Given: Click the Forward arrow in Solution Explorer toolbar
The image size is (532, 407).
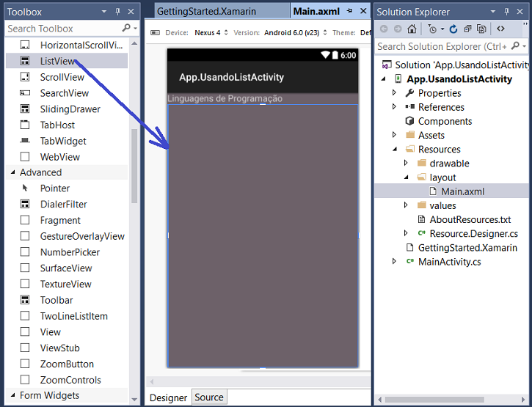Looking at the screenshot, I should click(x=398, y=29).
